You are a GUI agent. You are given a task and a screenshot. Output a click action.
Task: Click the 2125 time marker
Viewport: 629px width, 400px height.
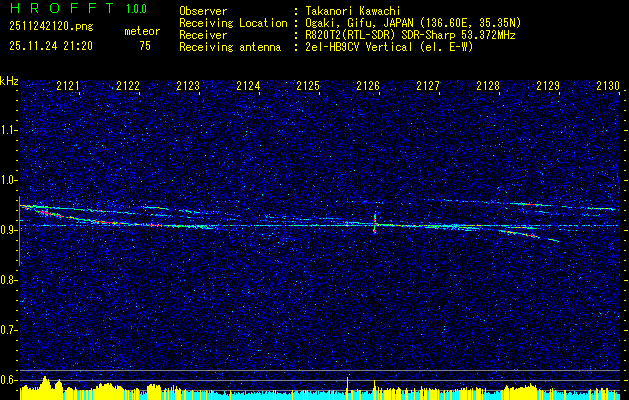point(308,85)
